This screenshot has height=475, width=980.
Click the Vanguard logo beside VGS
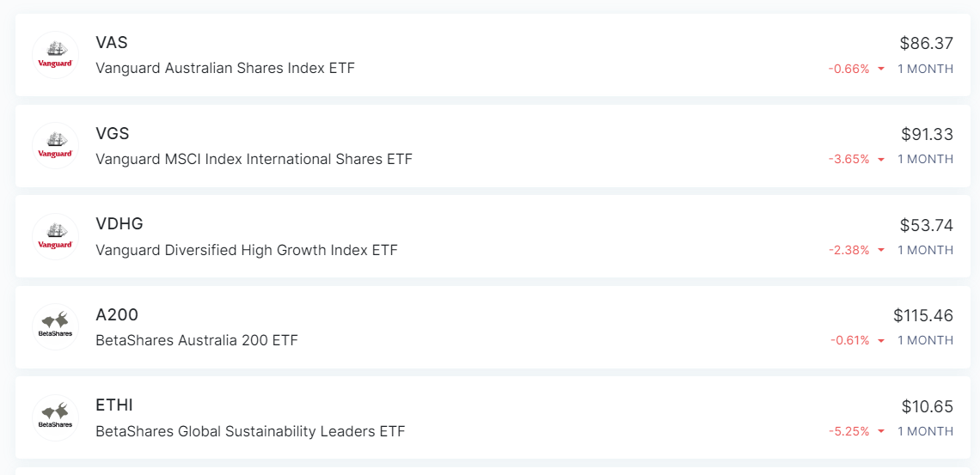click(55, 145)
